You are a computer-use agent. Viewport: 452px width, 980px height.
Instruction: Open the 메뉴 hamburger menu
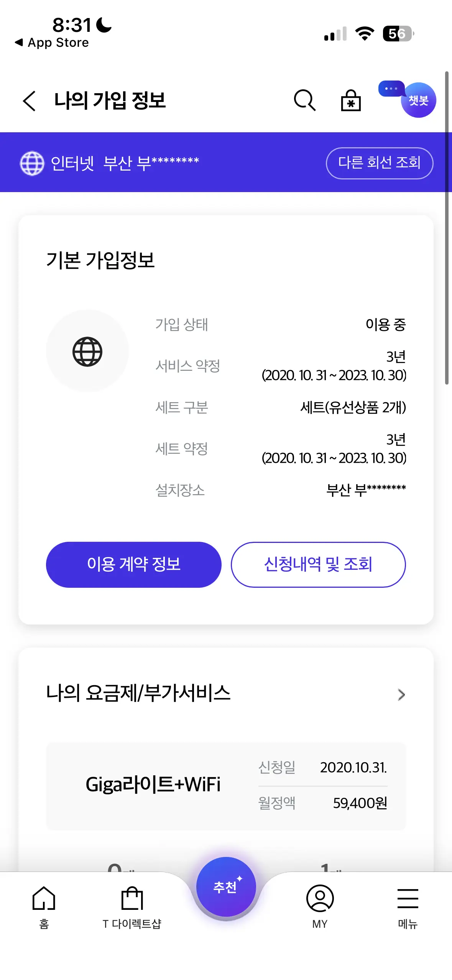[x=408, y=907]
